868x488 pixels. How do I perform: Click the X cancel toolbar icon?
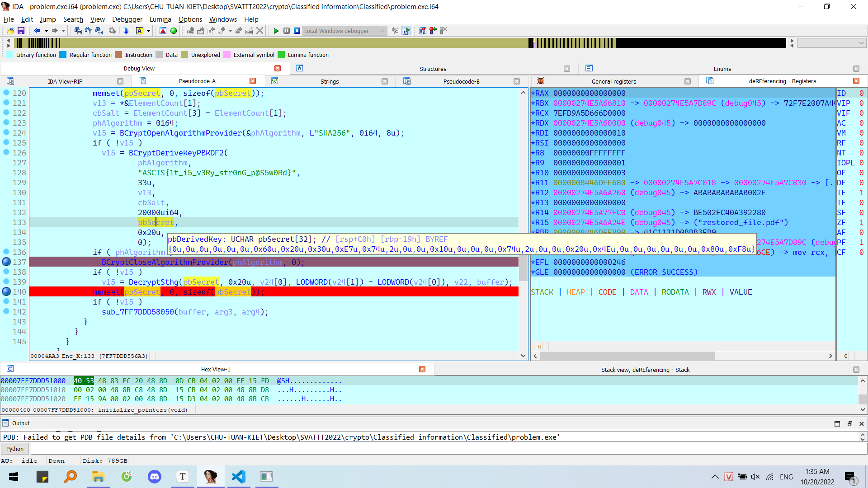pos(259,31)
